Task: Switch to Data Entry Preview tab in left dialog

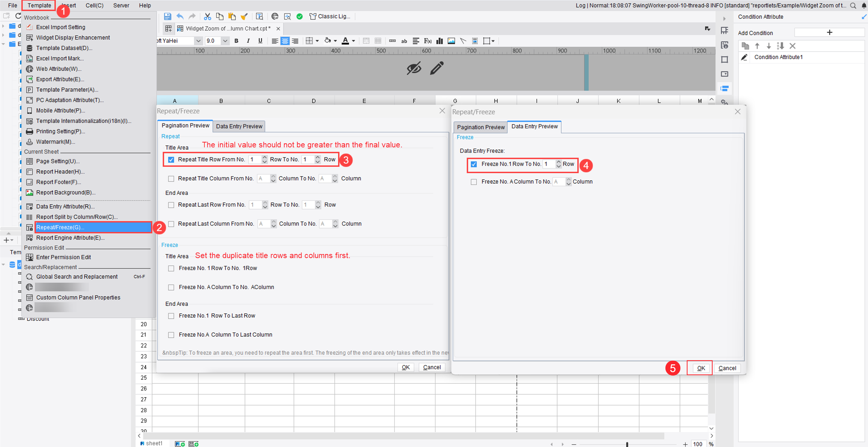Action: click(239, 126)
